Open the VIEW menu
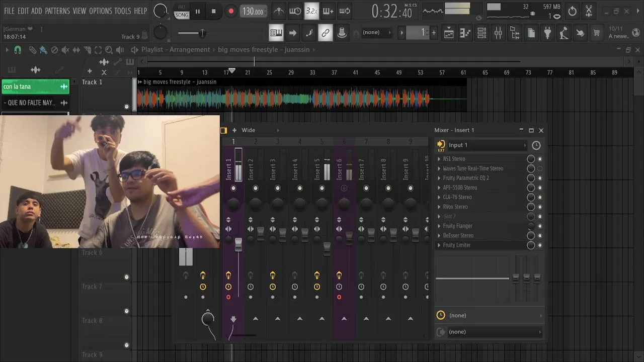This screenshot has width=644, height=362. [x=79, y=11]
